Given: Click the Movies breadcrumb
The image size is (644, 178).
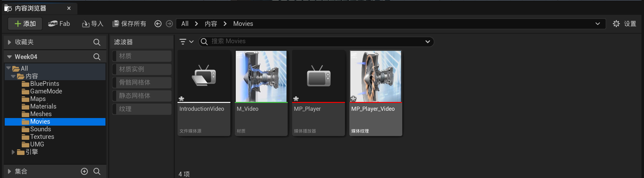Looking at the screenshot, I should coord(243,24).
